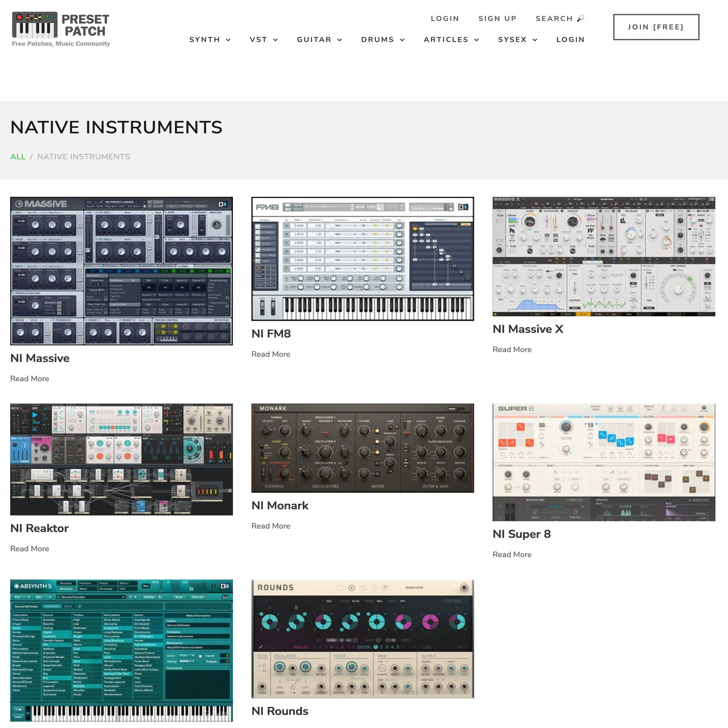Click Read More under NI Massive X
Viewport: 728px width, 728px height.
click(512, 350)
